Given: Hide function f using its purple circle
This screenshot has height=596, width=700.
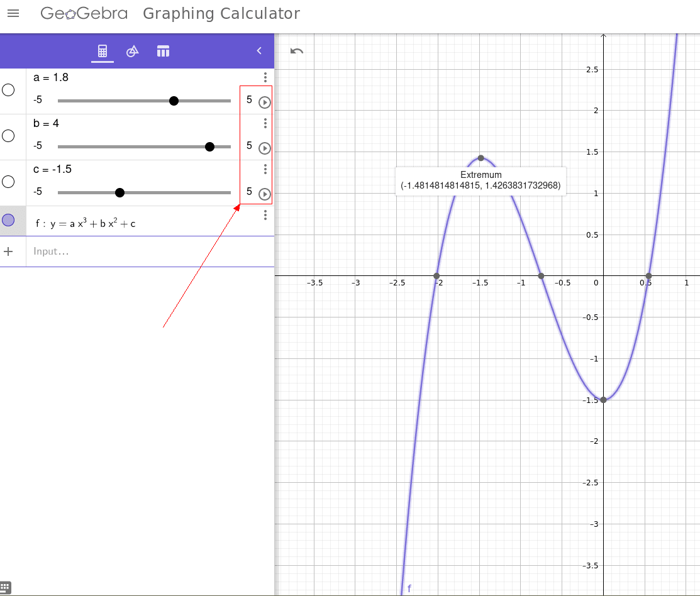Looking at the screenshot, I should pyautogui.click(x=8, y=220).
